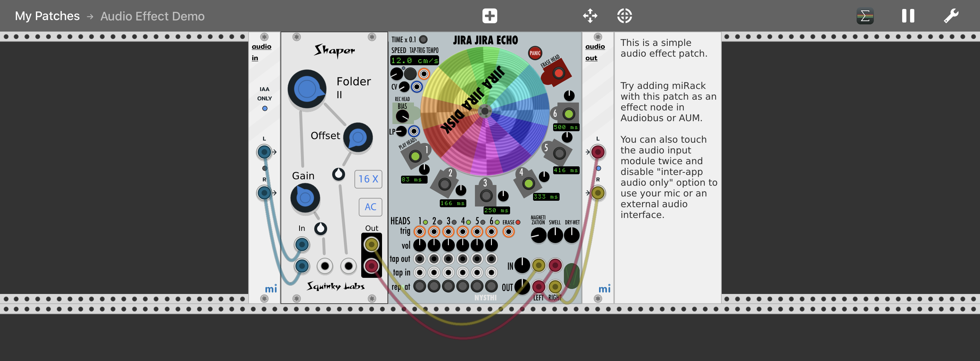980x361 pixels.
Task: Toggle the 16 X oversampling selector
Action: pos(368,179)
